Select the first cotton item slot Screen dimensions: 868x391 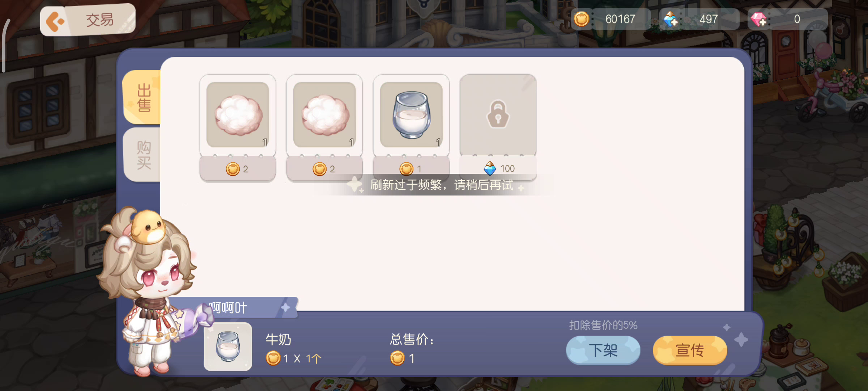coord(238,115)
